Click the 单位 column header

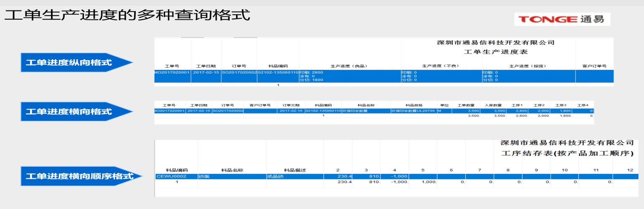(444, 105)
